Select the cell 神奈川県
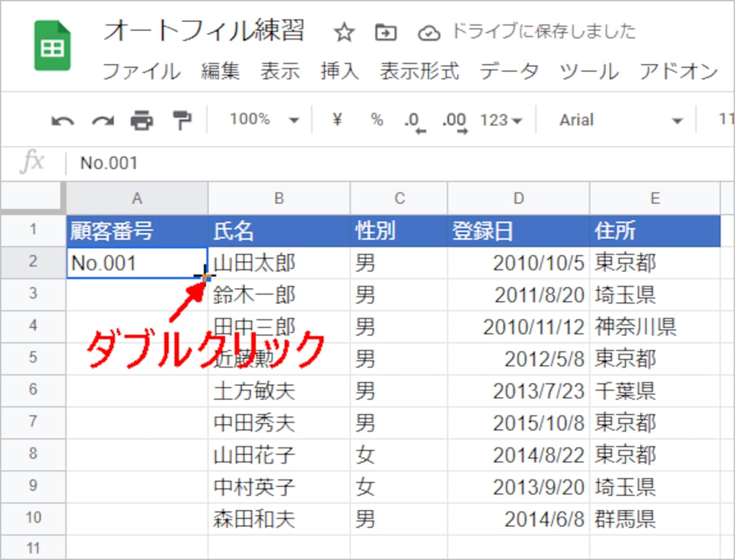The image size is (735, 560). tap(655, 327)
